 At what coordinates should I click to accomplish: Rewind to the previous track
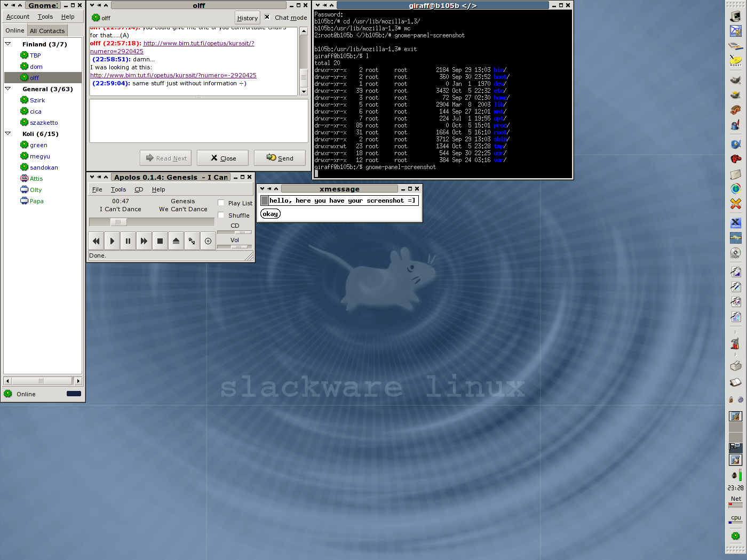96,241
